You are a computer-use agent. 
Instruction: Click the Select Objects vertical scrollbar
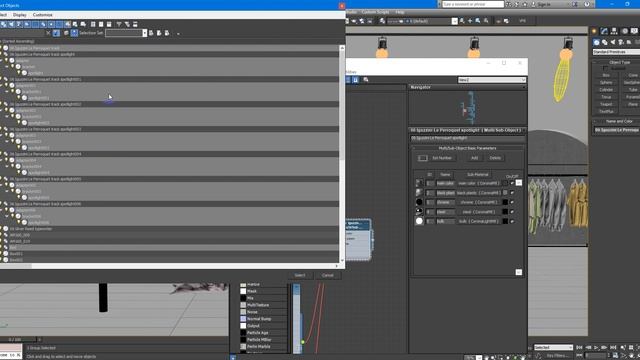pyautogui.click(x=342, y=153)
